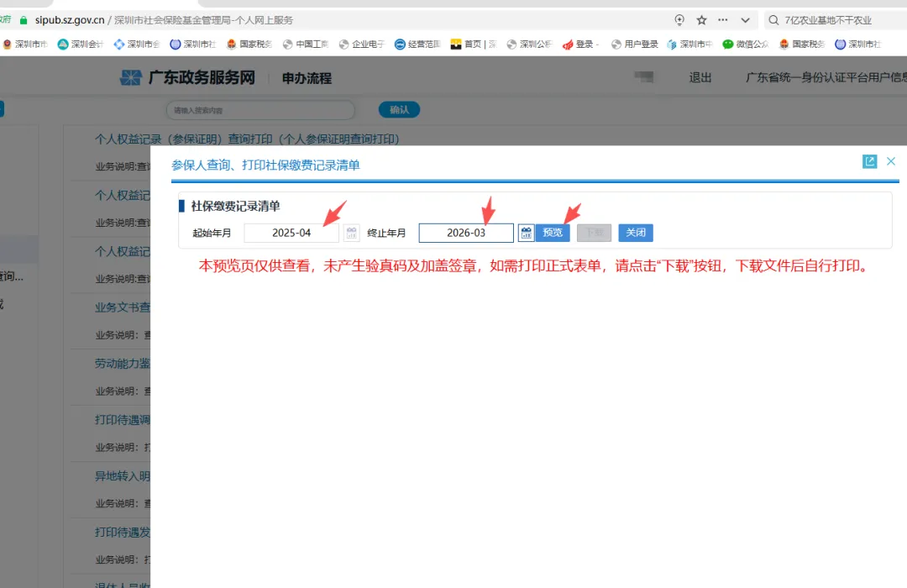Screen dimensions: 907x588
Task: Click the site security lock icon
Action: pyautogui.click(x=24, y=20)
